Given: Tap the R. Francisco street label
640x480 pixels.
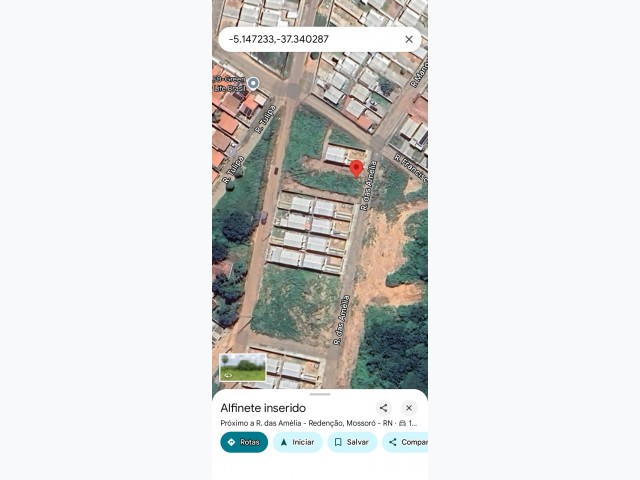Looking at the screenshot, I should (410, 167).
